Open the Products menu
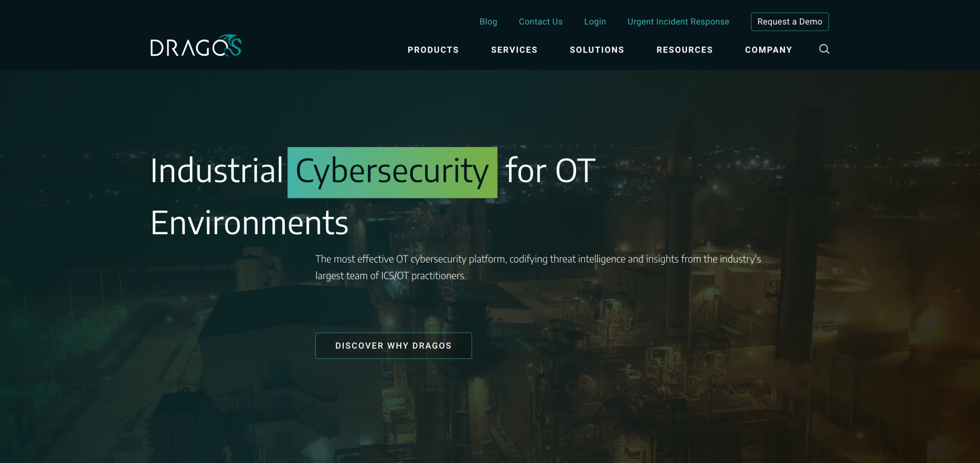 tap(433, 50)
